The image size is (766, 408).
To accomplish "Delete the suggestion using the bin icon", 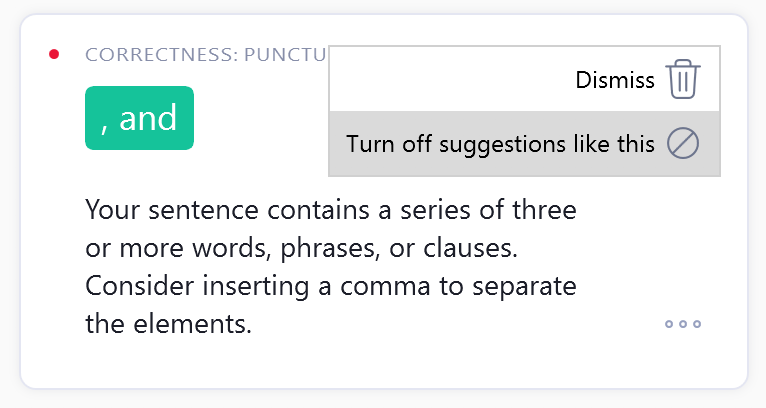I will [683, 79].
